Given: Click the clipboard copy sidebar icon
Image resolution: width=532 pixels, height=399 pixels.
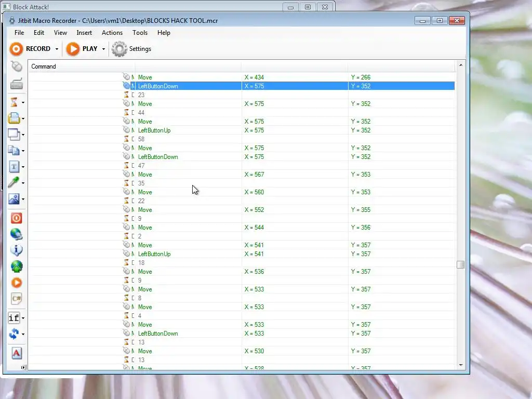Looking at the screenshot, I should [14, 150].
